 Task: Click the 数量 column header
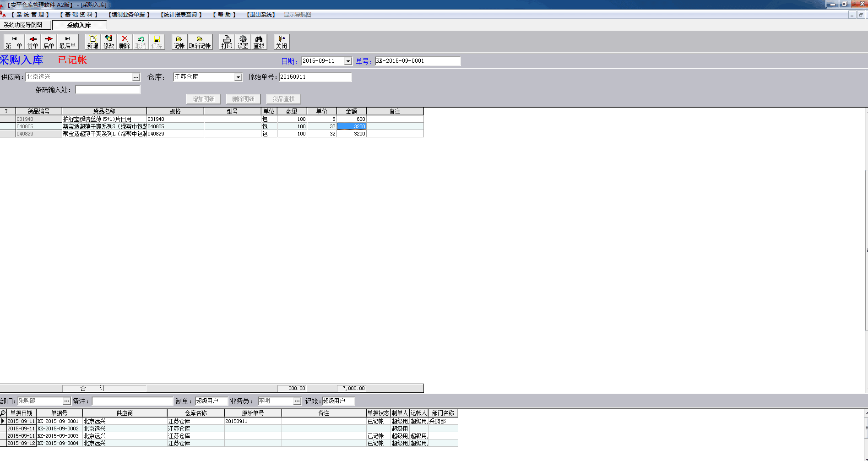click(292, 111)
